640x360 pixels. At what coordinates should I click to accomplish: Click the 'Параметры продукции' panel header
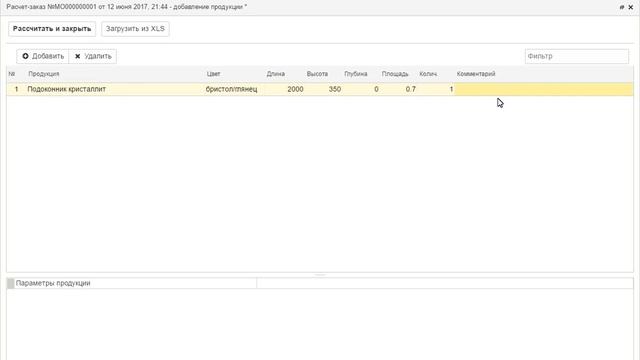[x=53, y=283]
